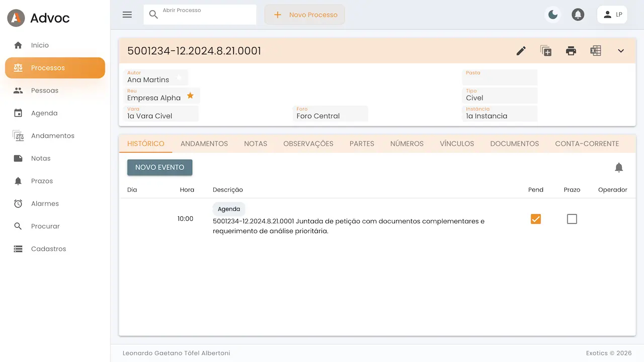
Task: Go to Início in the sidebar
Action: [x=55, y=45]
